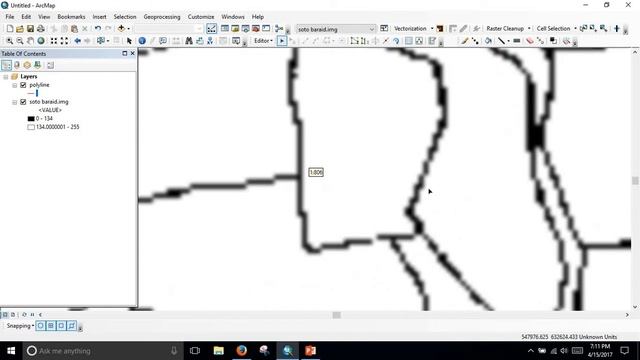Screen dimensions: 640x360
Task: Select the Pan hand tool
Action: point(30,41)
